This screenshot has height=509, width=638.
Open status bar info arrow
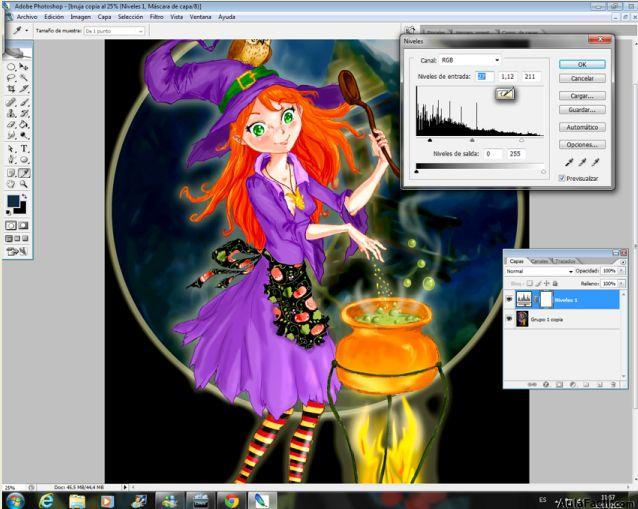click(x=125, y=487)
